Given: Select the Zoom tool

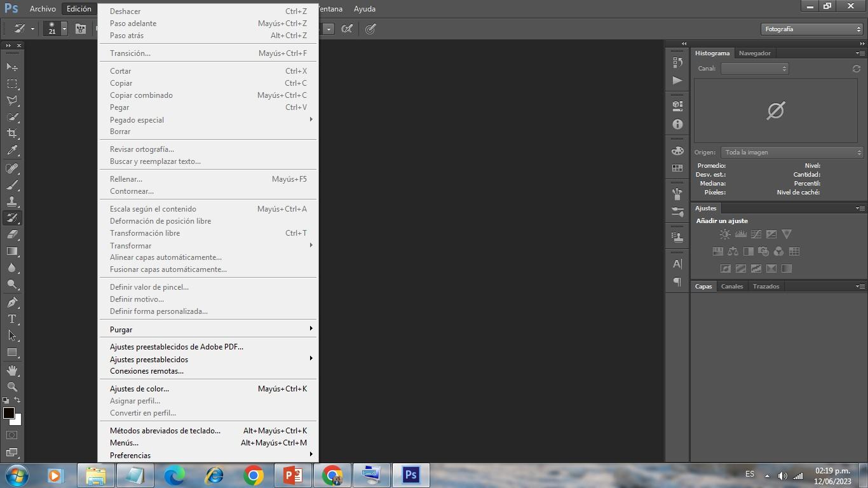Looking at the screenshot, I should [12, 386].
